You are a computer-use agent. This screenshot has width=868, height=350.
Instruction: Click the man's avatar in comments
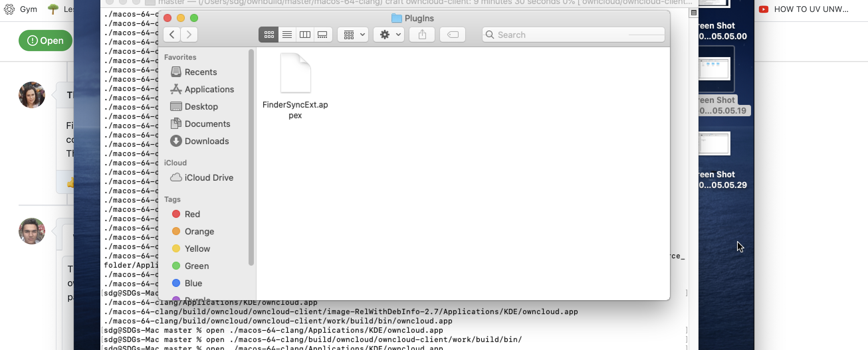(32, 231)
